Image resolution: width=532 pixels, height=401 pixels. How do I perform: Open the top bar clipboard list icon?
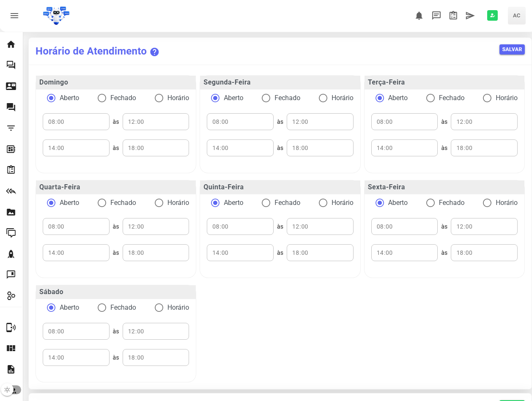point(453,16)
